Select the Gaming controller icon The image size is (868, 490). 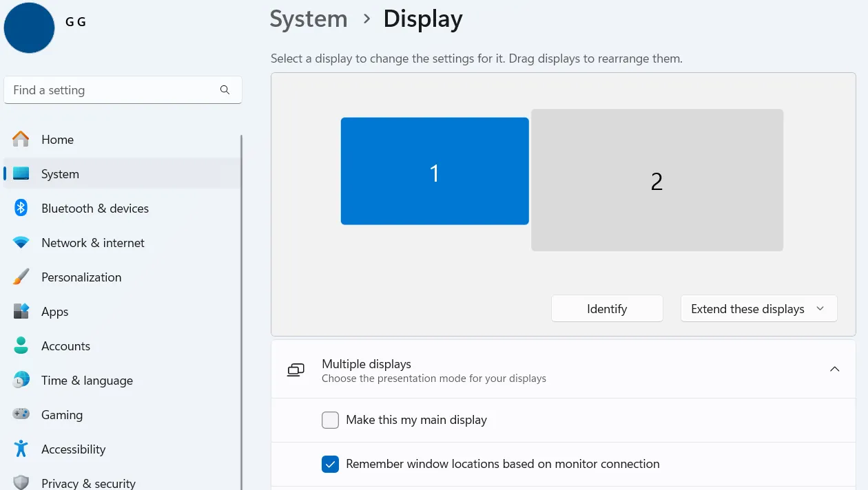[x=20, y=414]
